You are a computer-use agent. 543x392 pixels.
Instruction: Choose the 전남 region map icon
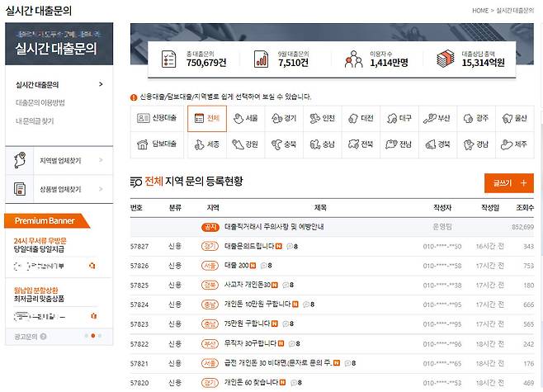click(392, 144)
